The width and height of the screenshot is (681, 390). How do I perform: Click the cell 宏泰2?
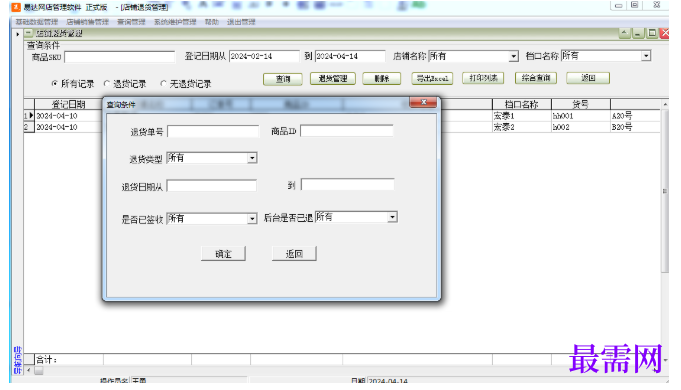pos(522,127)
